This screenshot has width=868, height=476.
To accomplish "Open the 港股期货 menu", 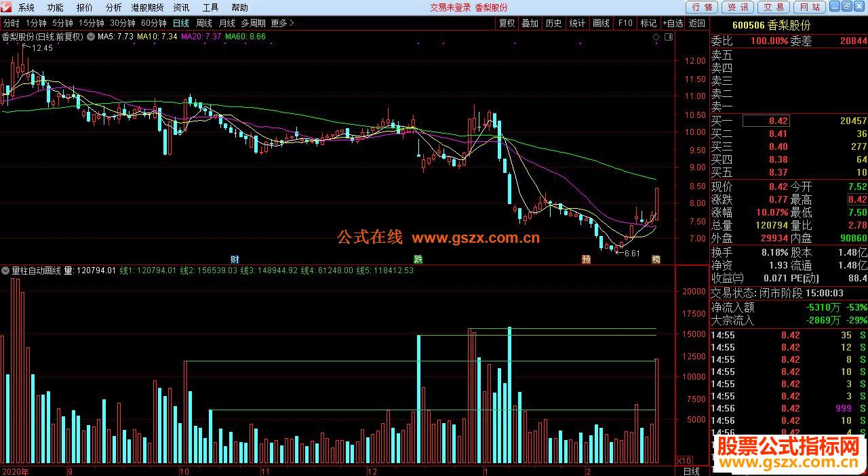I will pos(148,7).
